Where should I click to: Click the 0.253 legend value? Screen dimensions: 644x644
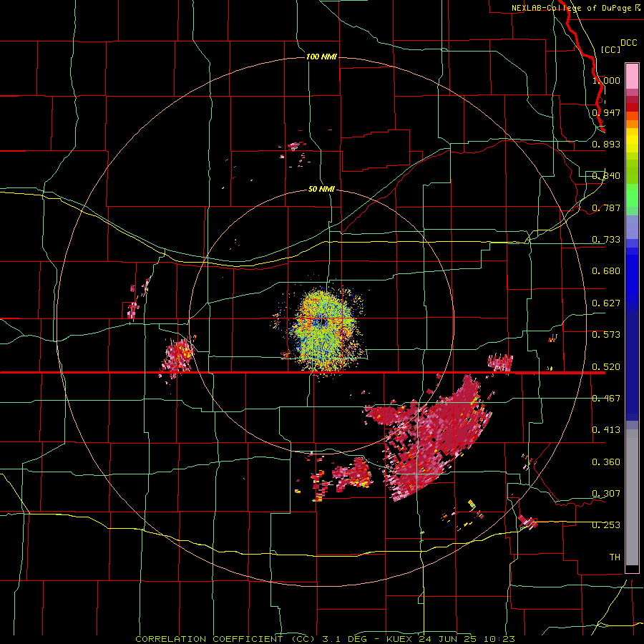606,525
